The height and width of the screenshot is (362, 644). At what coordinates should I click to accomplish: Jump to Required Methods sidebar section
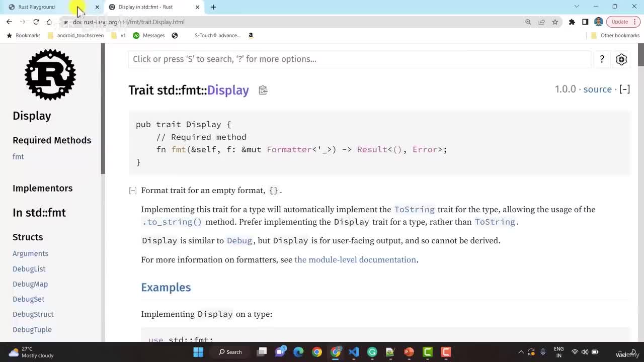click(52, 140)
